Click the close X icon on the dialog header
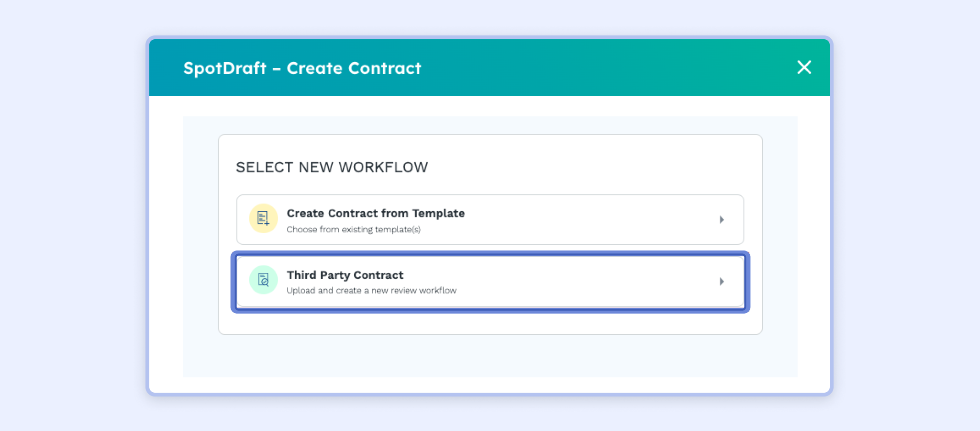 pyautogui.click(x=804, y=68)
